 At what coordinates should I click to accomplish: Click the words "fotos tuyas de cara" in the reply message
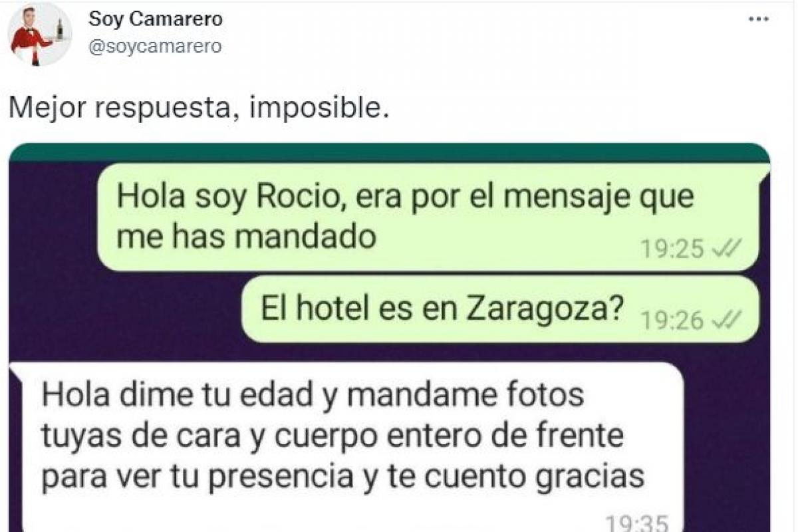(314, 416)
